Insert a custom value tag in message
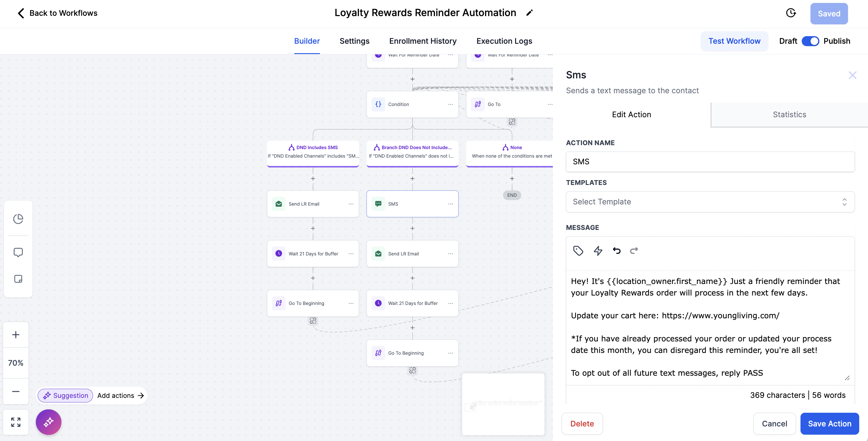The height and width of the screenshot is (441, 868). click(578, 251)
